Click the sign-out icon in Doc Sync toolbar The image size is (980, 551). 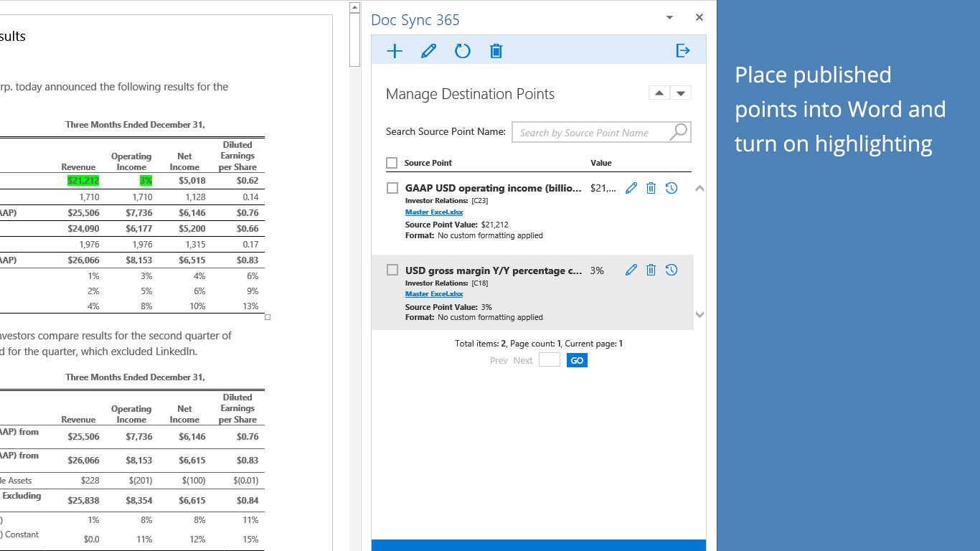(683, 50)
